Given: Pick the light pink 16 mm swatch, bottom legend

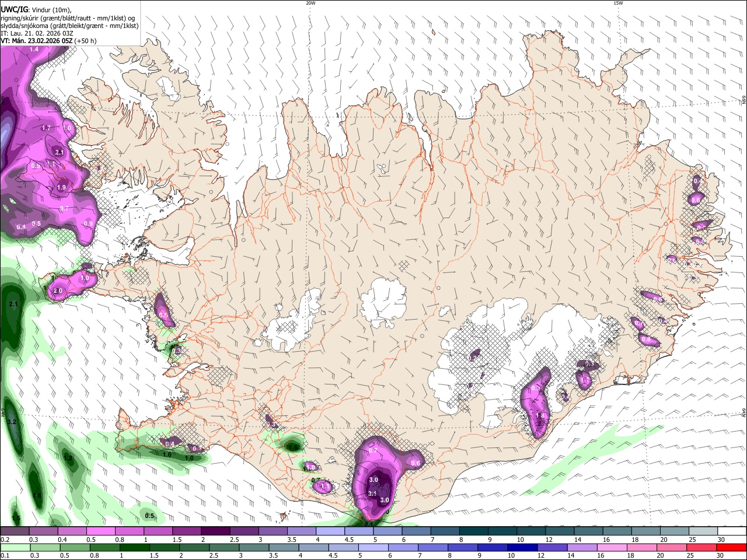Looking at the screenshot, I should [612, 547].
